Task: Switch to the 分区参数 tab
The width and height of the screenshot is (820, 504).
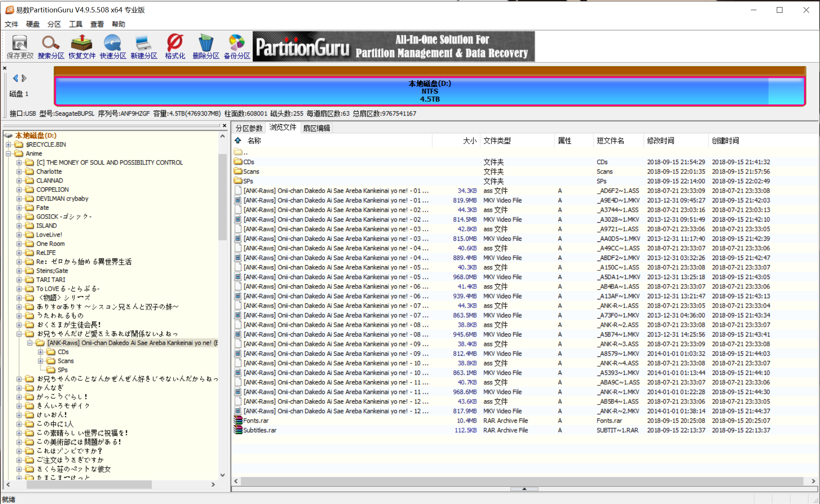Action: tap(249, 128)
